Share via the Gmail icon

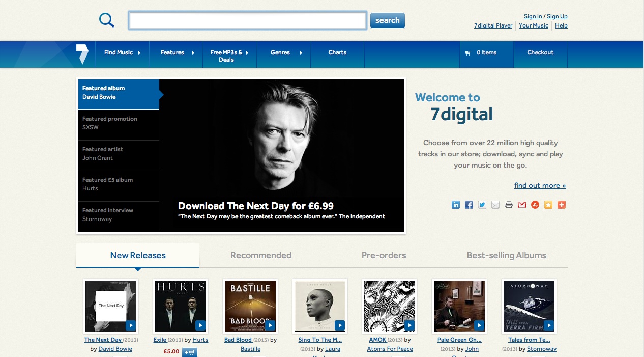click(521, 204)
